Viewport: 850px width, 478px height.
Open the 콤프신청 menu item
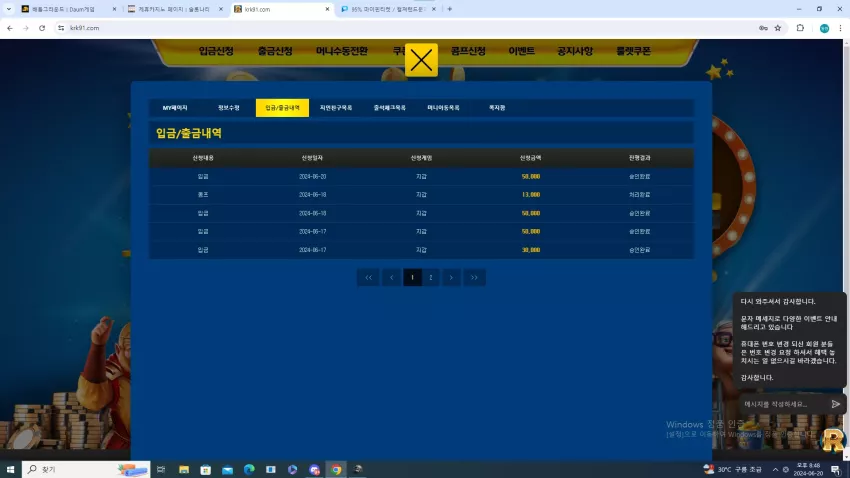pyautogui.click(x=468, y=51)
